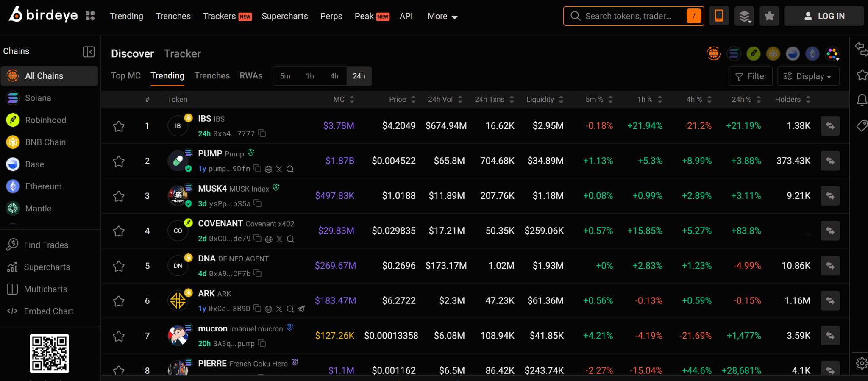Sort by Holders column

point(793,99)
